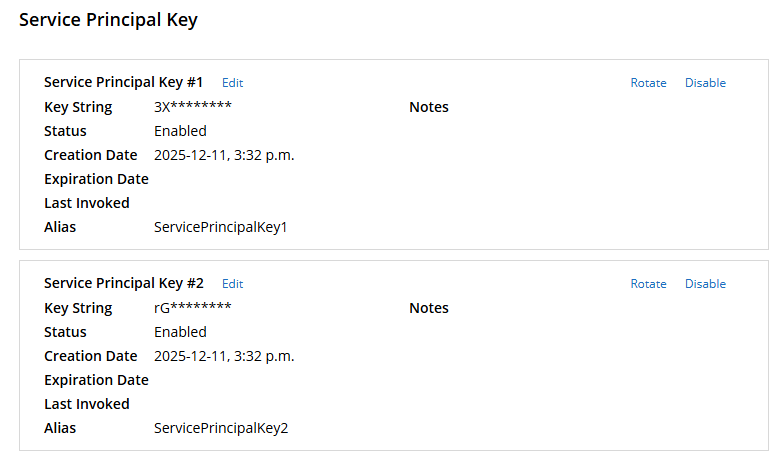Screen dimensions: 780x462
Task: Select the masked key string starting with 3X
Action: (193, 107)
